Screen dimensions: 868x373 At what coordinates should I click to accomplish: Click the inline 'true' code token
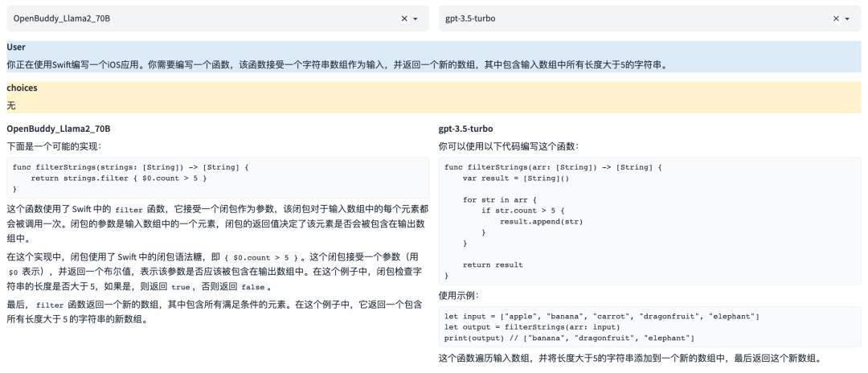(x=181, y=287)
